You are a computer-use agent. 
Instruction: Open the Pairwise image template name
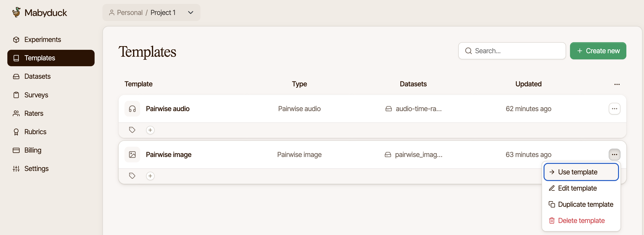pyautogui.click(x=169, y=155)
